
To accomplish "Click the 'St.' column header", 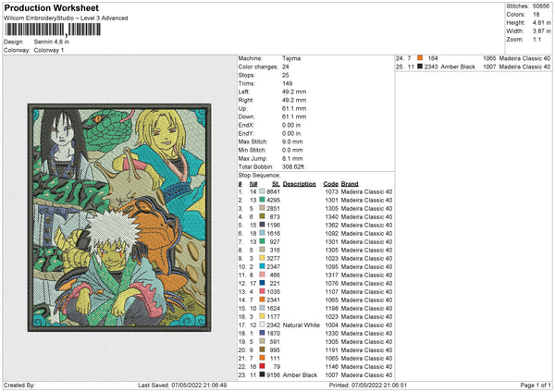I will 276,184.
